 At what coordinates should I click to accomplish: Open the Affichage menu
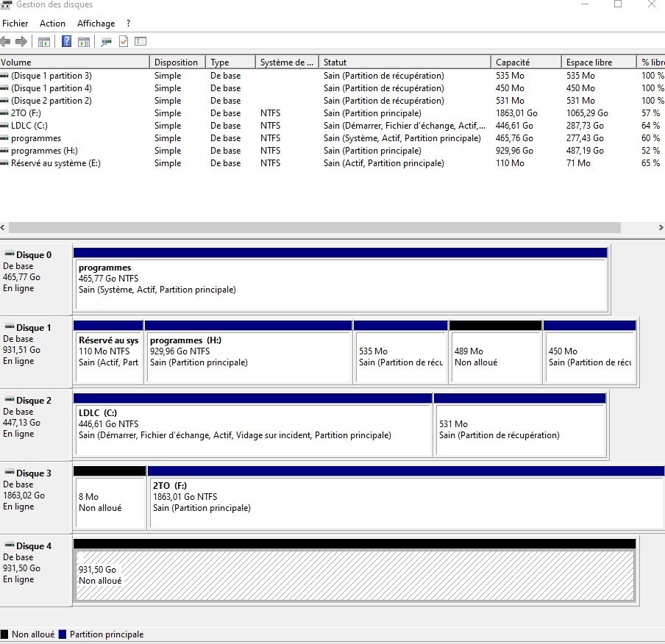(x=96, y=24)
